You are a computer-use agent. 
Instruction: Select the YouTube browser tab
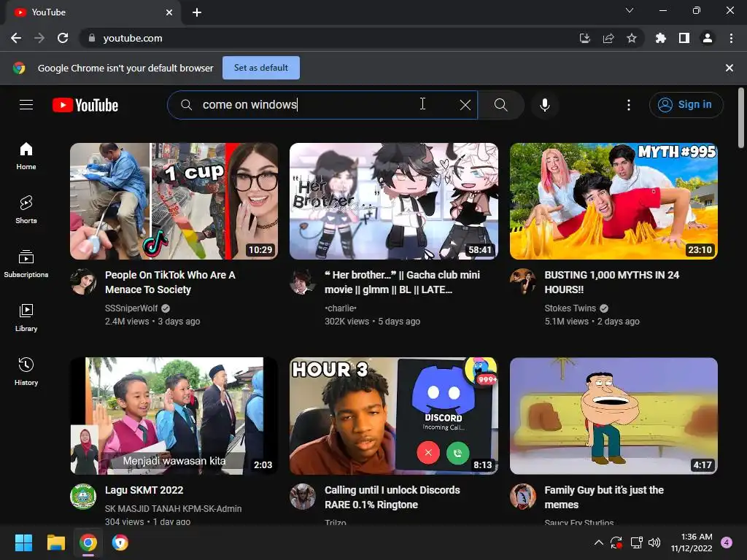coord(93,12)
